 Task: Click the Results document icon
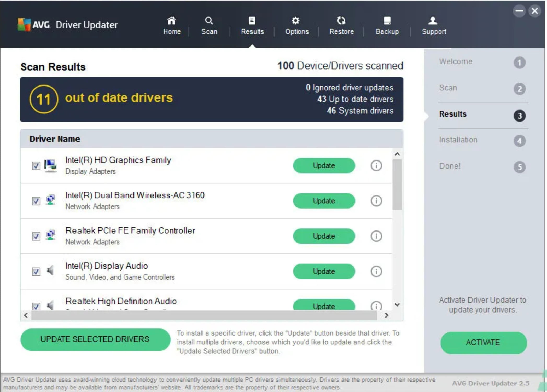coord(252,20)
